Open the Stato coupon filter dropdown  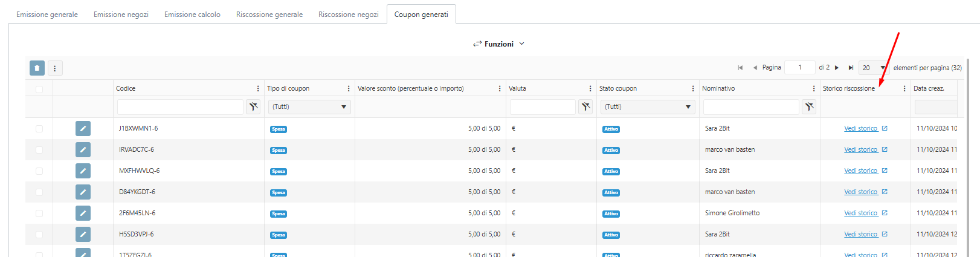tap(647, 107)
